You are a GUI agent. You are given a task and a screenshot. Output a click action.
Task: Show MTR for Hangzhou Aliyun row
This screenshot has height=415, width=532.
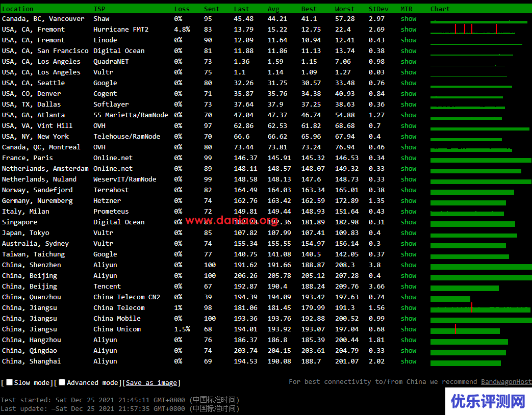[x=409, y=340]
